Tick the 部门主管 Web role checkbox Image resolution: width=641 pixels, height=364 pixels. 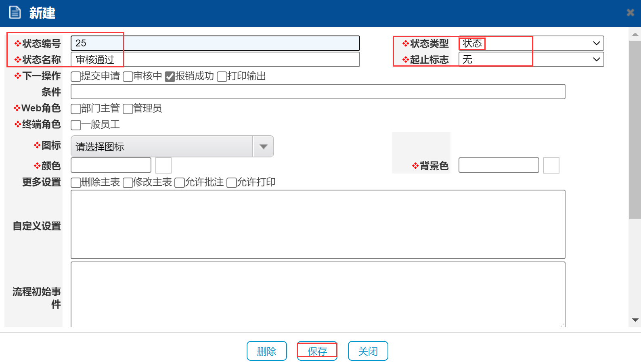[75, 109]
